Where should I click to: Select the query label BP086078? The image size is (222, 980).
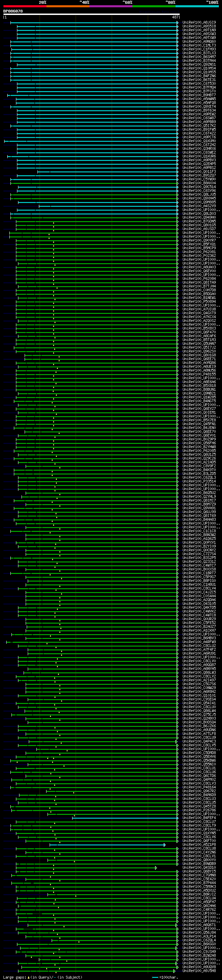point(13,11)
